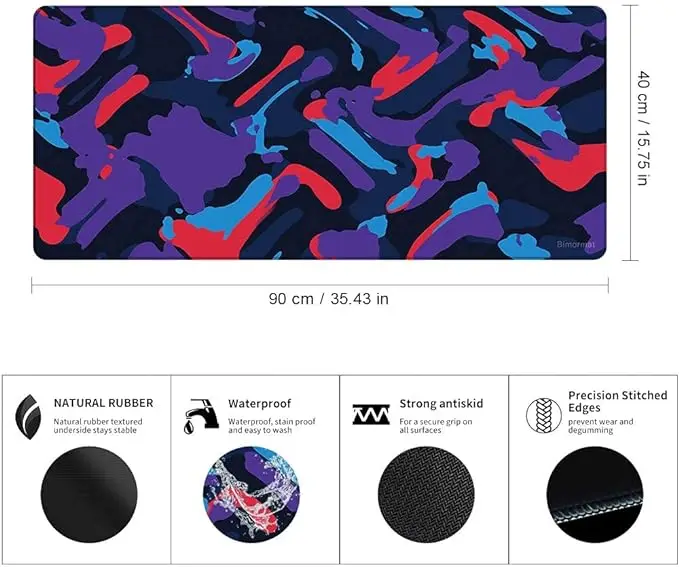
Task: Click the 40 cm / 15.75 in height label
Action: [643, 128]
